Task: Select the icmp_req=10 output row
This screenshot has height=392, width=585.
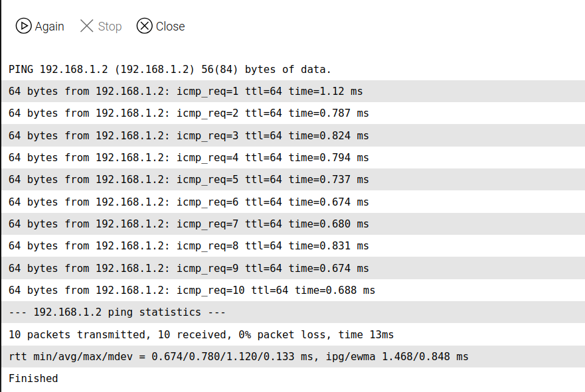Action: 192,290
